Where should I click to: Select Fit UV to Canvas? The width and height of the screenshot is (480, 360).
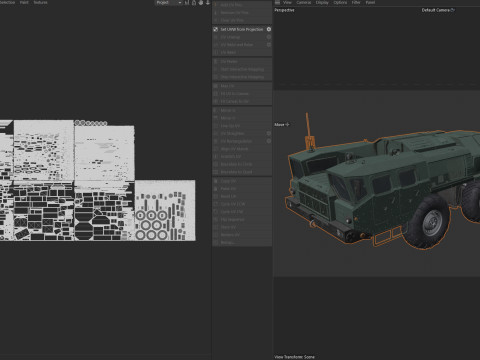click(242, 94)
